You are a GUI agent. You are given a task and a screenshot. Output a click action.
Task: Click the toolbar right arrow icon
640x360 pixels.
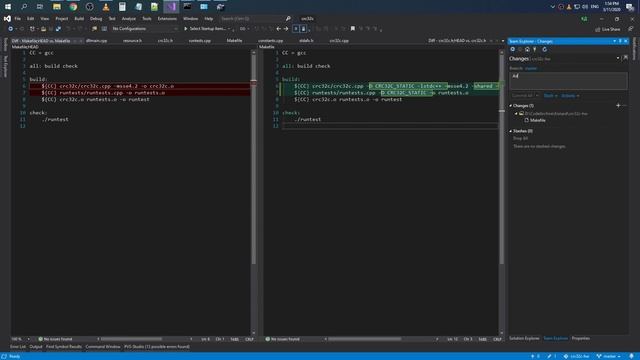point(286,29)
